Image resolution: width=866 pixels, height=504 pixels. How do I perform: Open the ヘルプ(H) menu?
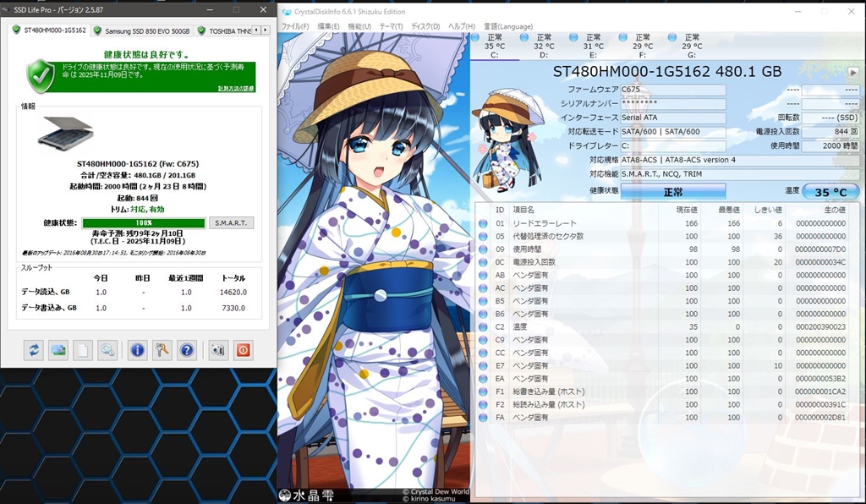tap(462, 26)
